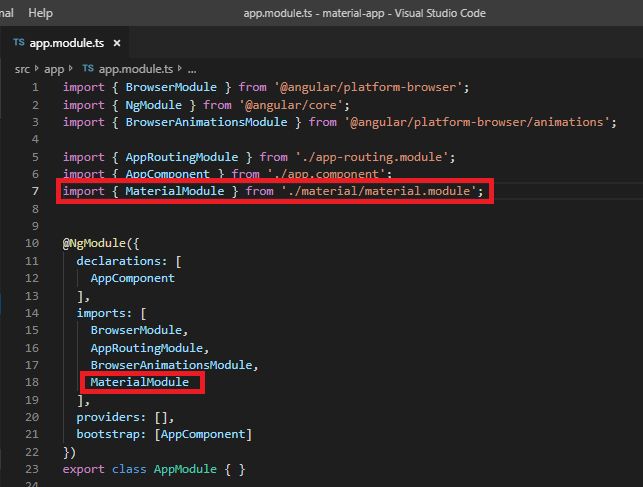Image resolution: width=643 pixels, height=487 pixels.
Task: Expand the breadcrumb arrow after src
Action: [x=36, y=68]
